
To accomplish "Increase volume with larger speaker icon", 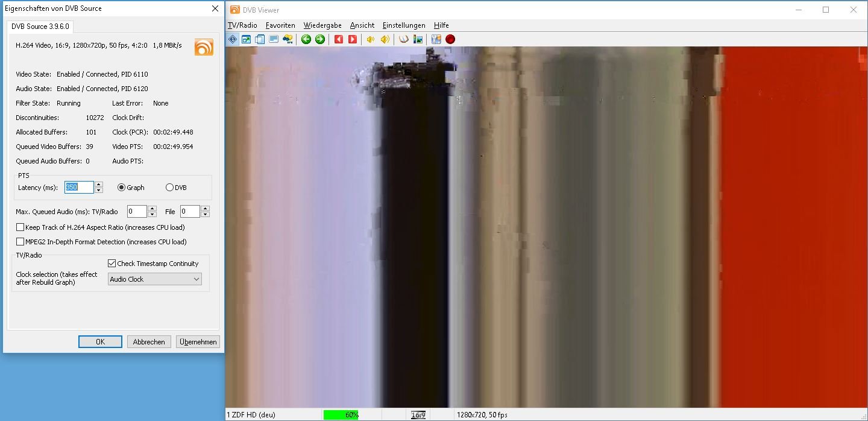I will pyautogui.click(x=385, y=39).
